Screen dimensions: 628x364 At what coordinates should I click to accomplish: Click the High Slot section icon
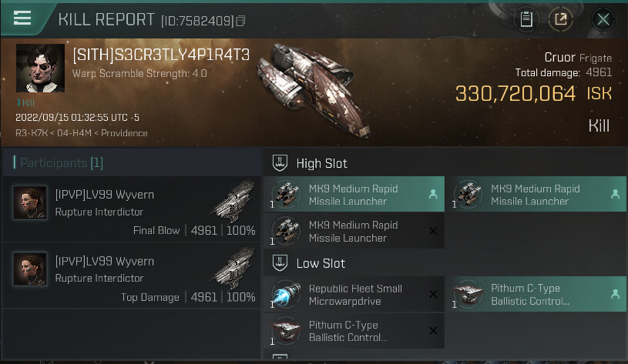tap(280, 163)
